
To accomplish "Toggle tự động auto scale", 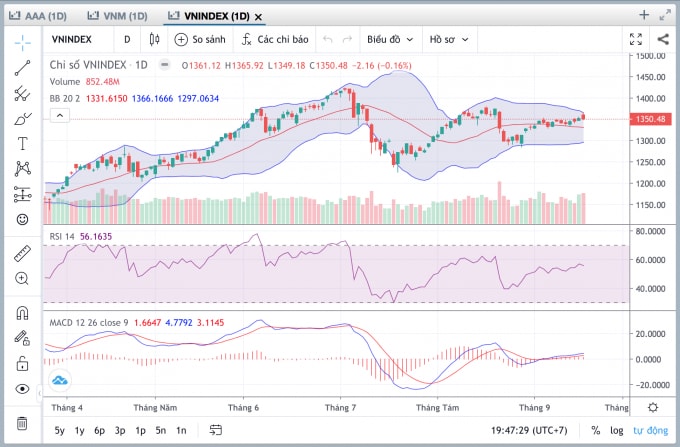I will point(651,431).
